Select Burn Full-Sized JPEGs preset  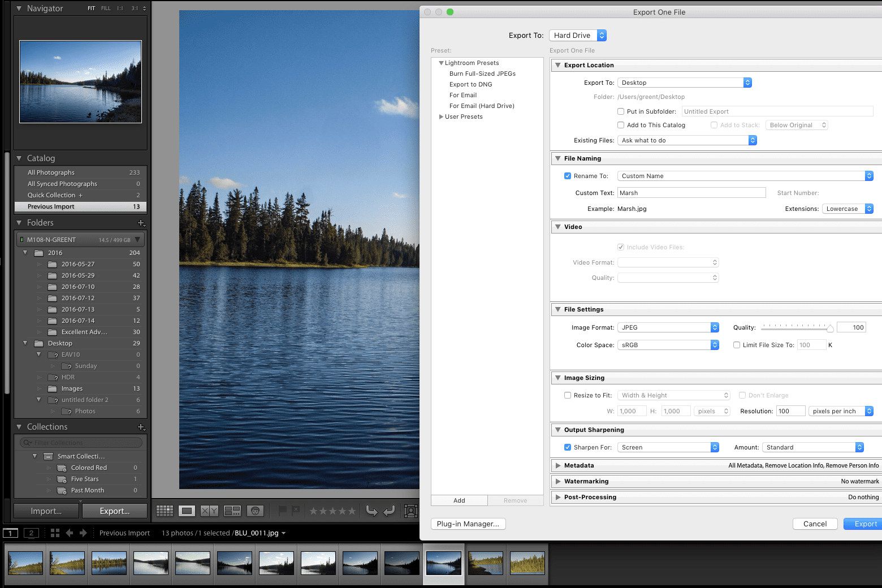click(x=482, y=73)
